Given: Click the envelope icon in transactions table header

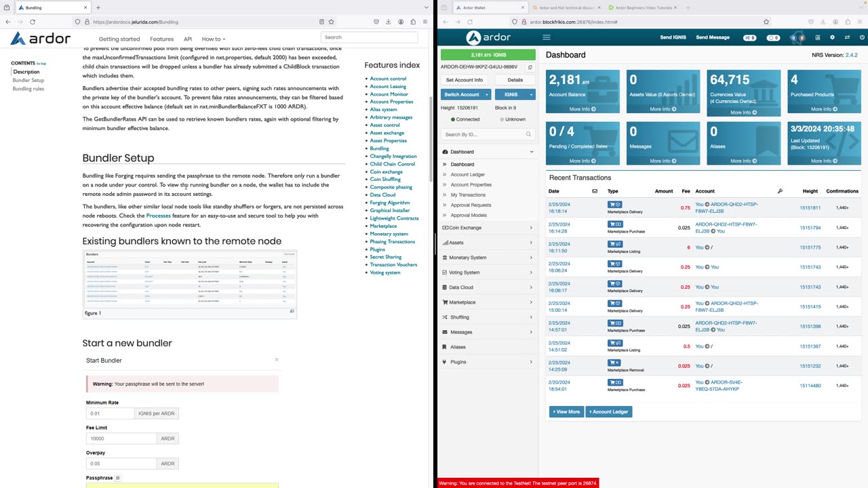Looking at the screenshot, I should coord(595,191).
